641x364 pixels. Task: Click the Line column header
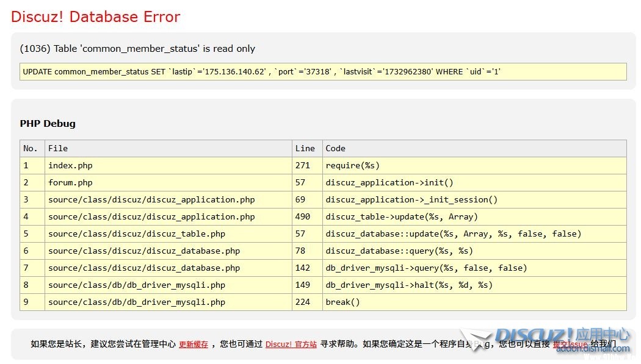pos(305,148)
